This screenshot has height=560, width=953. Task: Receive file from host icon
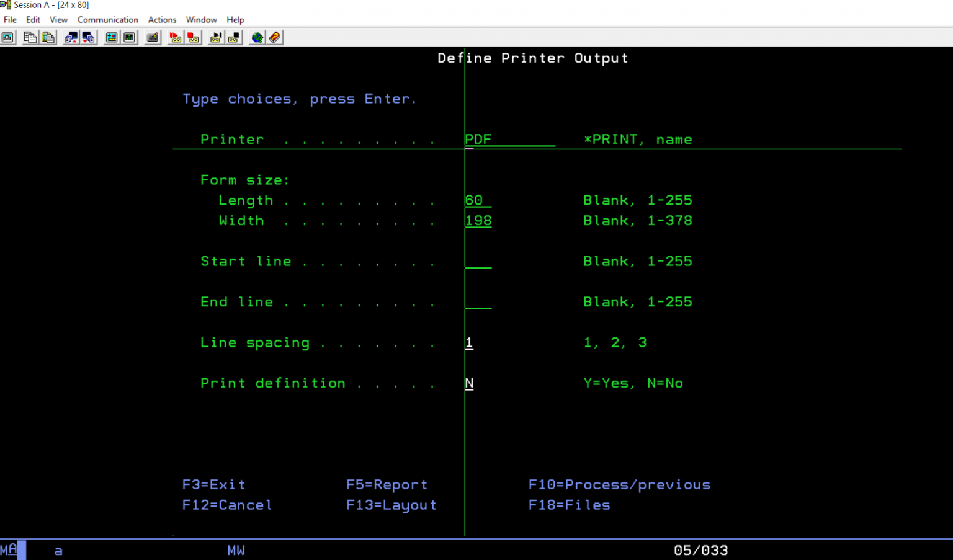(x=89, y=37)
